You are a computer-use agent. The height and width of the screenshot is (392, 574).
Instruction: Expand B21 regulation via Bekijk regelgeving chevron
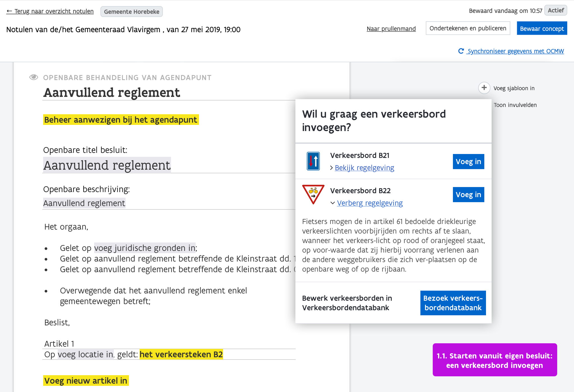pyautogui.click(x=332, y=168)
